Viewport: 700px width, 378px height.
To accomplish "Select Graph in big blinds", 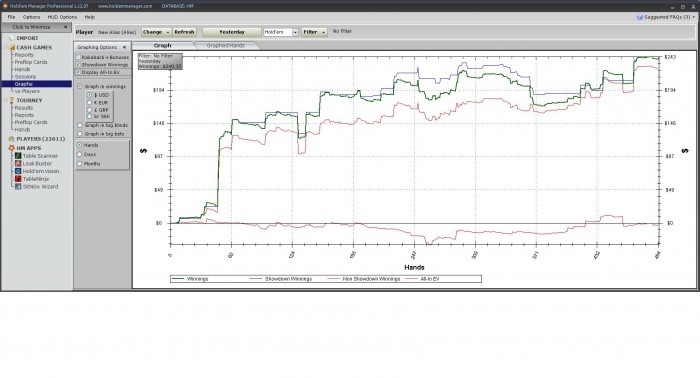I will click(x=80, y=125).
